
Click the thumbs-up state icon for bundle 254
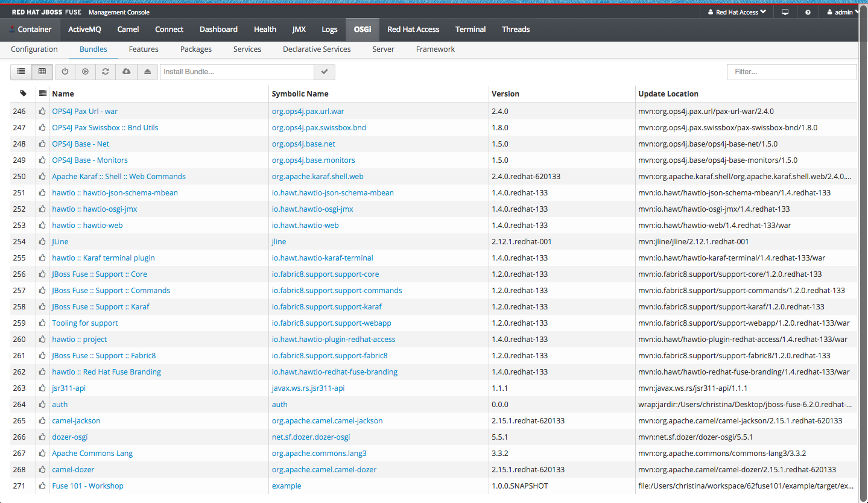pyautogui.click(x=42, y=242)
